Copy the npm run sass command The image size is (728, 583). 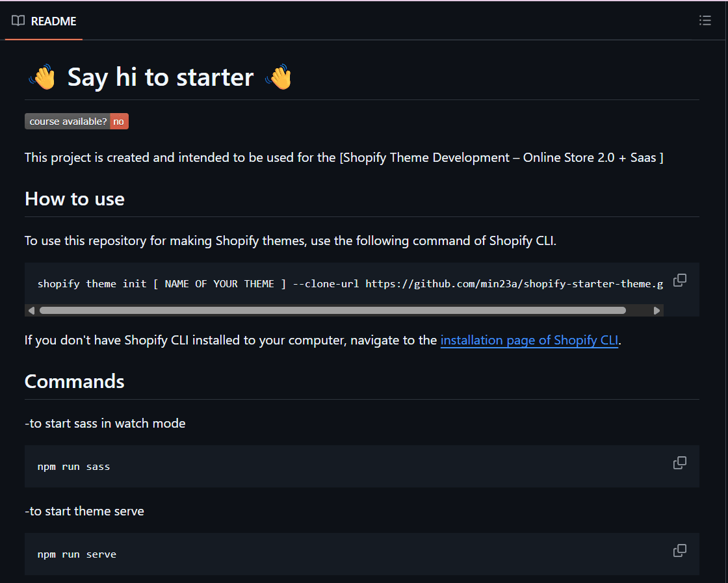point(679,462)
